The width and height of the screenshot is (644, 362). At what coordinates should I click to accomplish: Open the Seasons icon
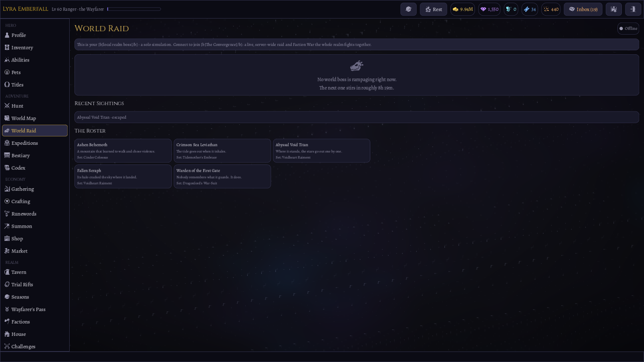(7, 297)
